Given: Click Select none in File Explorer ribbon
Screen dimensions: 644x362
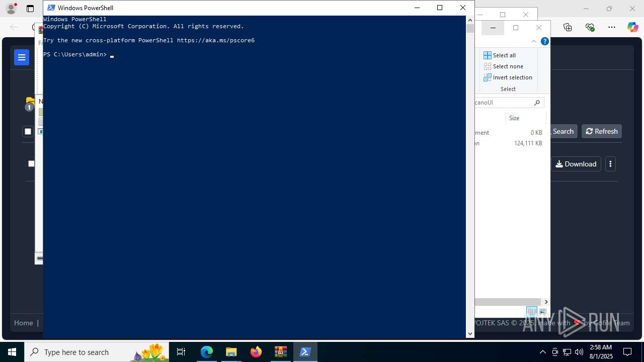Looking at the screenshot, I should pos(503,66).
